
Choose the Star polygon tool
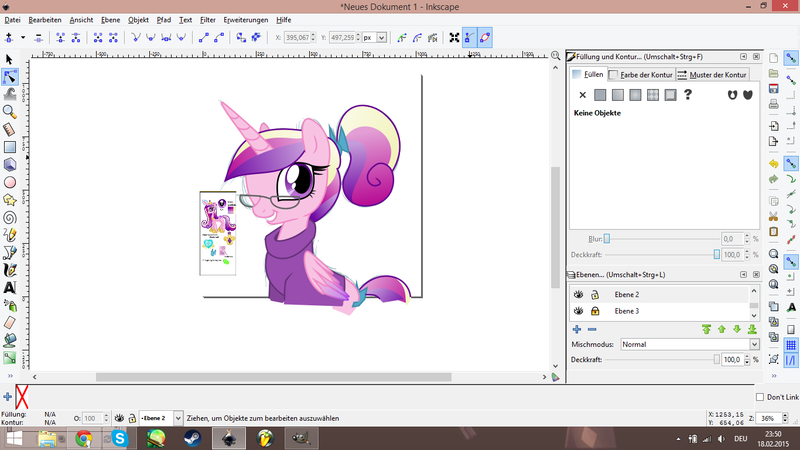pos(10,200)
